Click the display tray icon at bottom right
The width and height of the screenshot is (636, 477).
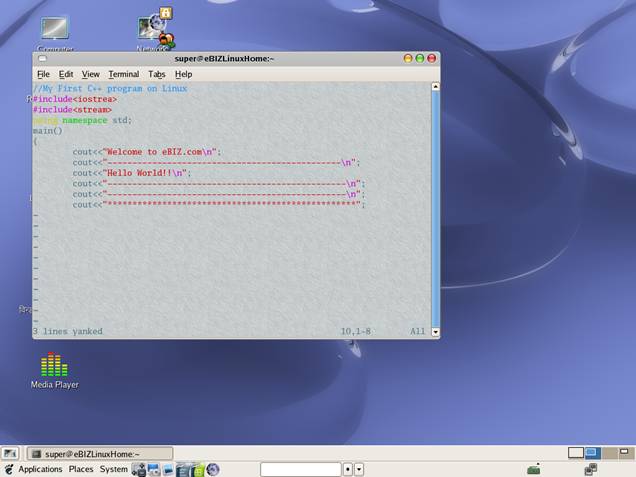(590, 469)
